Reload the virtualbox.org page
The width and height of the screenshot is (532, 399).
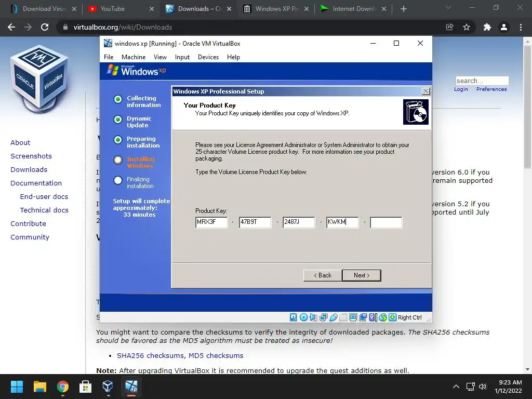45,27
